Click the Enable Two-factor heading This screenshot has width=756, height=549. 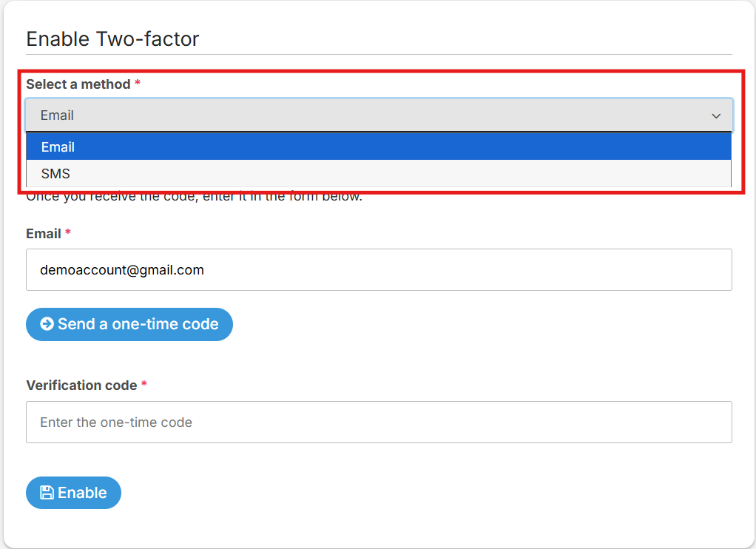112,38
